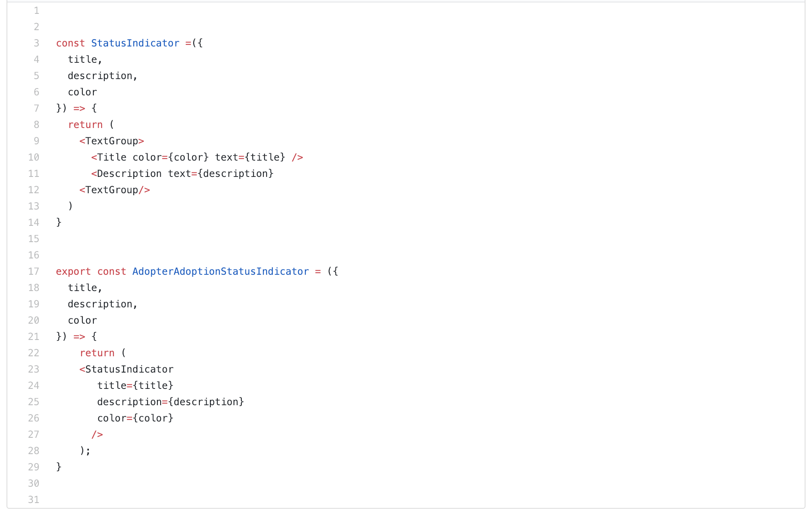Viewport: 812px width, 512px height.
Task: Click the AdopterAdoptionStatusIndicator identifier
Action: (x=221, y=271)
